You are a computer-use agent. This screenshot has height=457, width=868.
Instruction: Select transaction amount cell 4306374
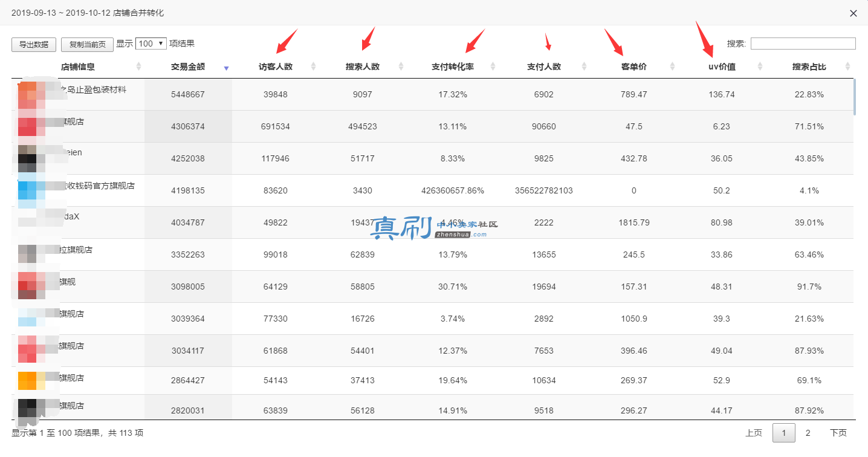pos(188,126)
